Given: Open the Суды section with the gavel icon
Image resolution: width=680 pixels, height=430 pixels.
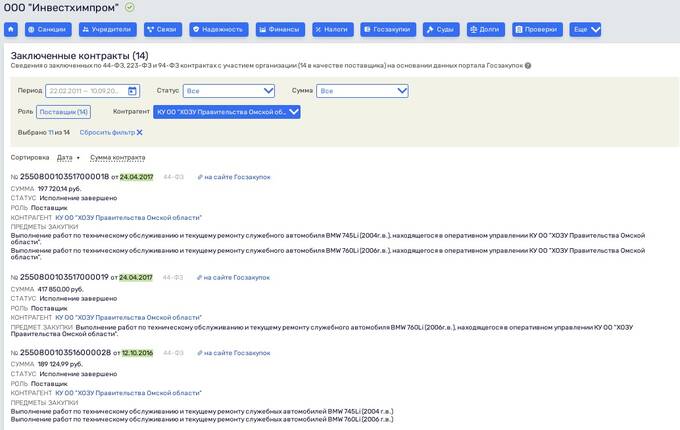Looking at the screenshot, I should click(441, 30).
